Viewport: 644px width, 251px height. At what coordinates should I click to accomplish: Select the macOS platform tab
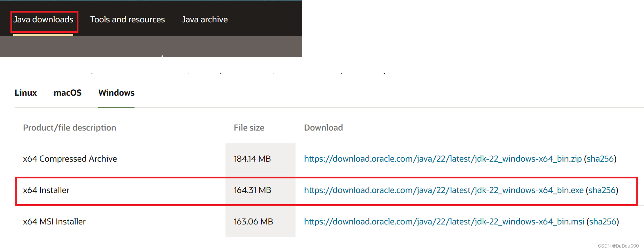[x=68, y=93]
